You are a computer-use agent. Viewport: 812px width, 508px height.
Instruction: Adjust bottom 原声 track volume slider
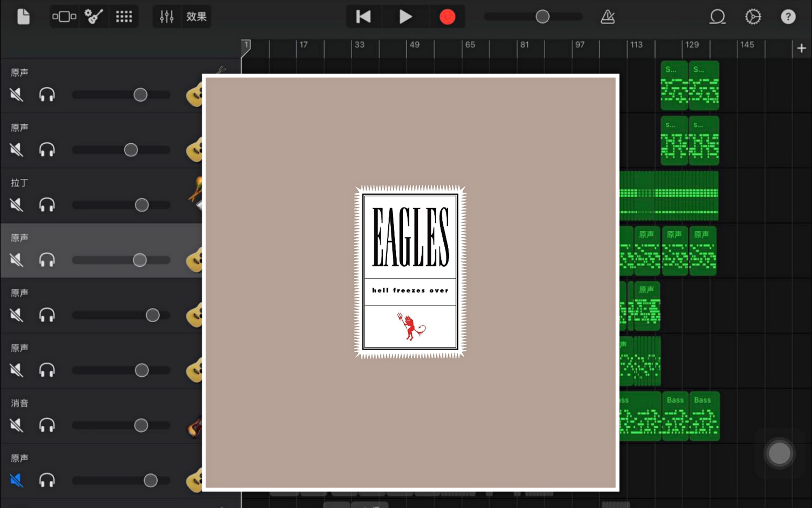[121, 480]
